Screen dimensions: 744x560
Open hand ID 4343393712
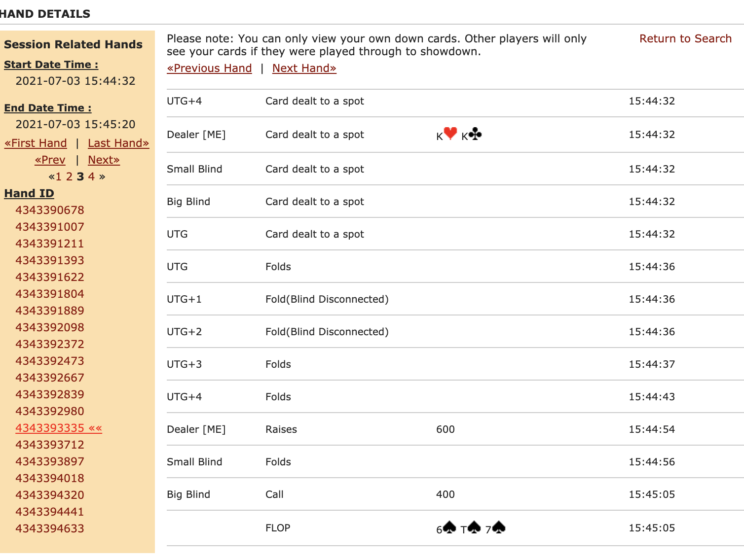(50, 445)
